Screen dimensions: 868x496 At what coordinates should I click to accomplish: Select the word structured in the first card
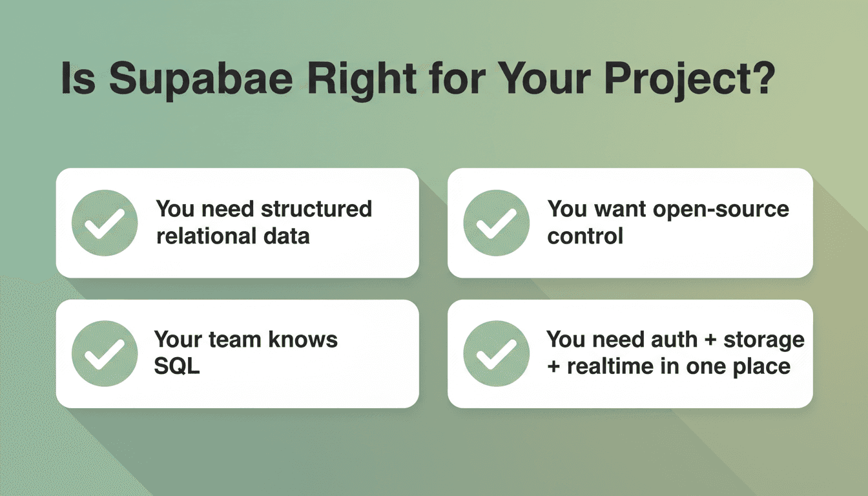click(316, 209)
